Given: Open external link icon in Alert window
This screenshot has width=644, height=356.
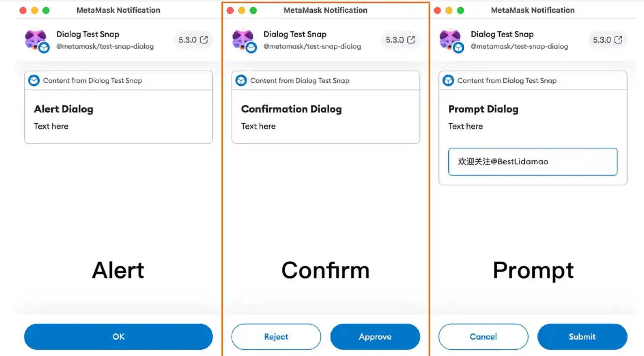Looking at the screenshot, I should [x=204, y=40].
